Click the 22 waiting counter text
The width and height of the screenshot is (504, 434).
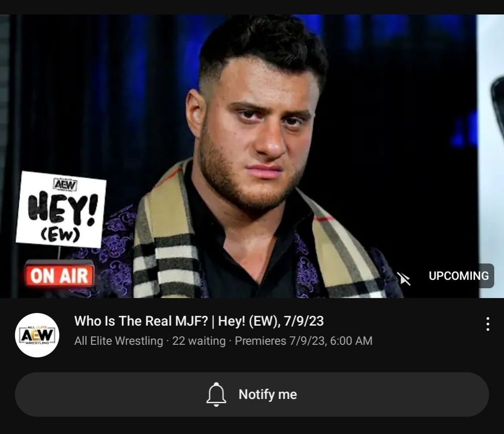pos(199,341)
